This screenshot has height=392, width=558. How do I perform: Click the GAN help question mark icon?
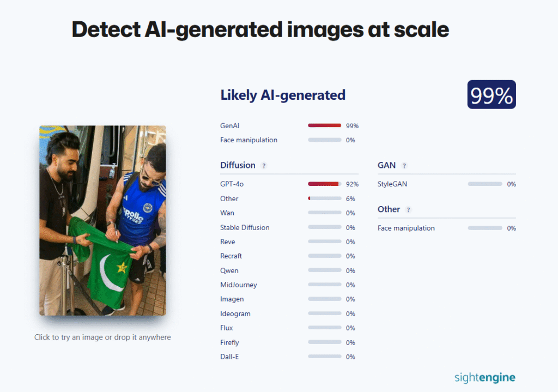point(404,166)
